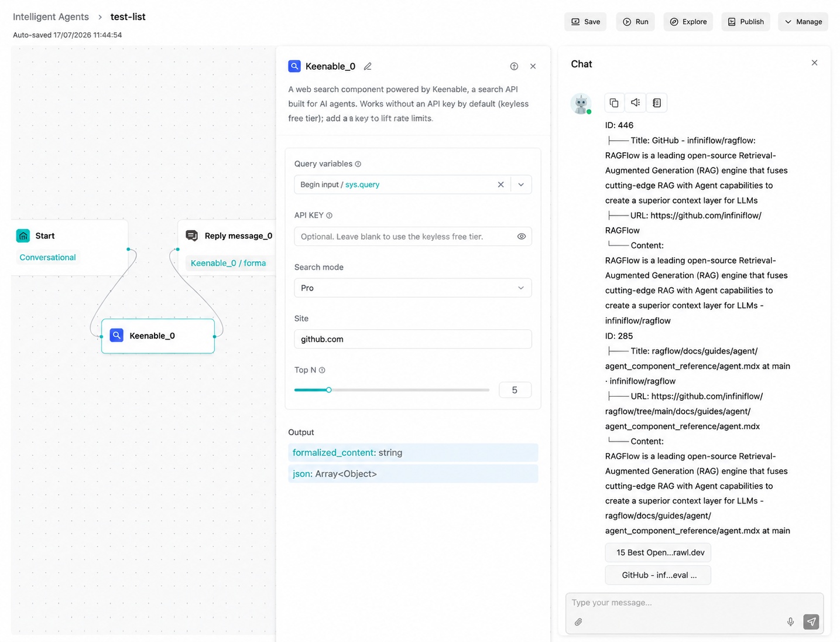
Task: Expand the Query variables dropdown chevron
Action: pos(521,185)
